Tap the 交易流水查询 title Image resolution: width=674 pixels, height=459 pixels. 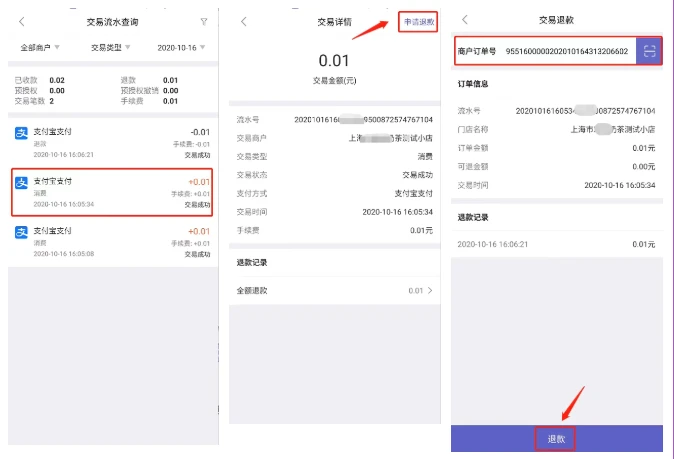113,22
